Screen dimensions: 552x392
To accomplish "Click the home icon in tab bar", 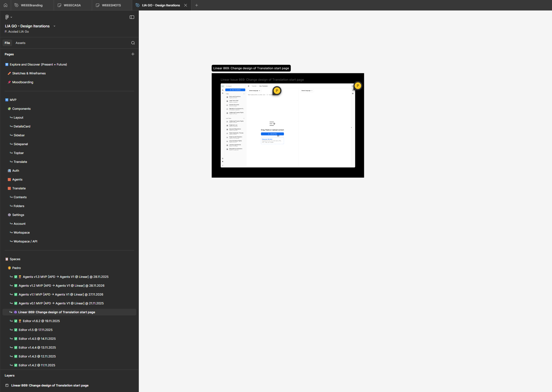I will click(x=6, y=5).
